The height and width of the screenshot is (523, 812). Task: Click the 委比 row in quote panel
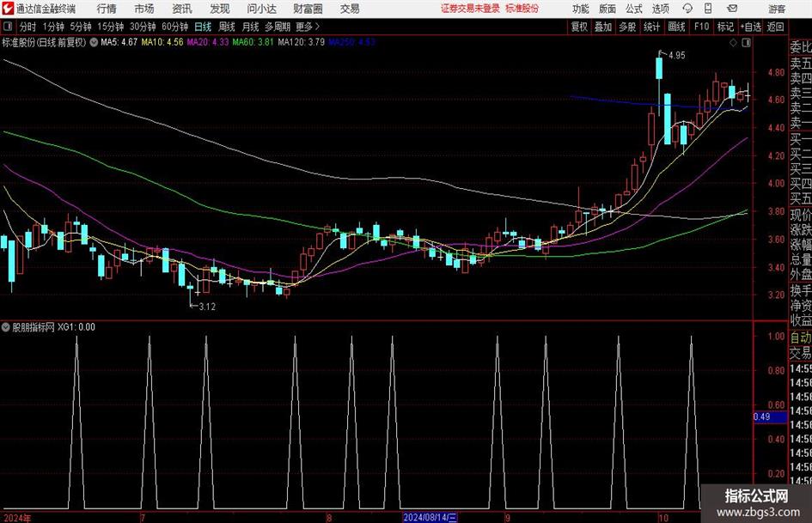click(801, 47)
